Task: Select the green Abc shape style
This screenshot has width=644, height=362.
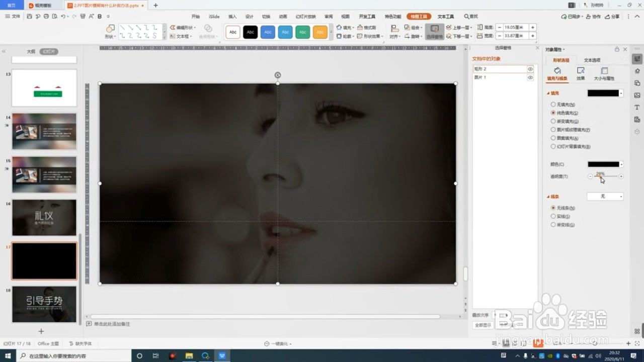Action: 302,32
